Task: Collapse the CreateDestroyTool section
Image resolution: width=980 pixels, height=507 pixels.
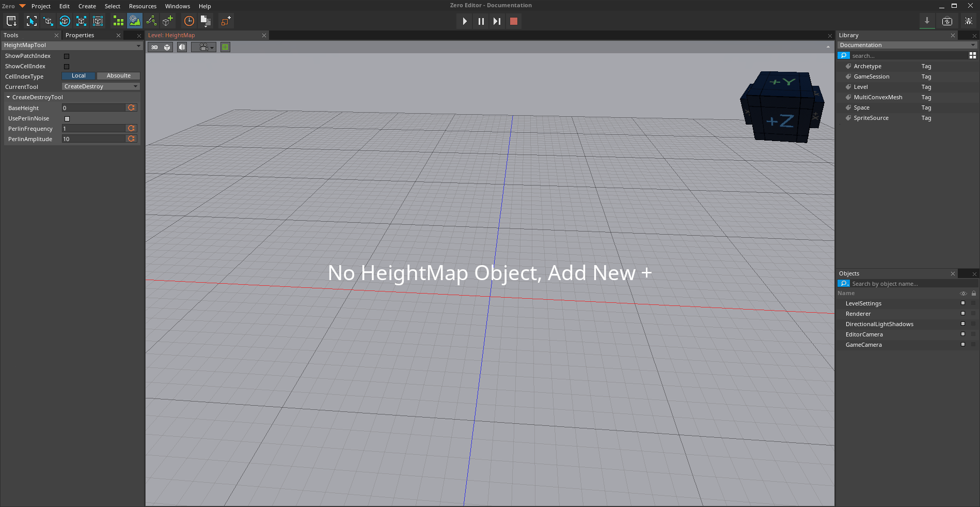Action: point(8,97)
